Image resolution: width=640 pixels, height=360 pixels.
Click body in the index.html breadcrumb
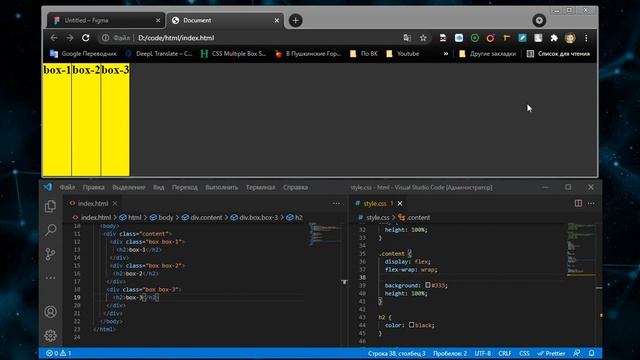pyautogui.click(x=161, y=218)
